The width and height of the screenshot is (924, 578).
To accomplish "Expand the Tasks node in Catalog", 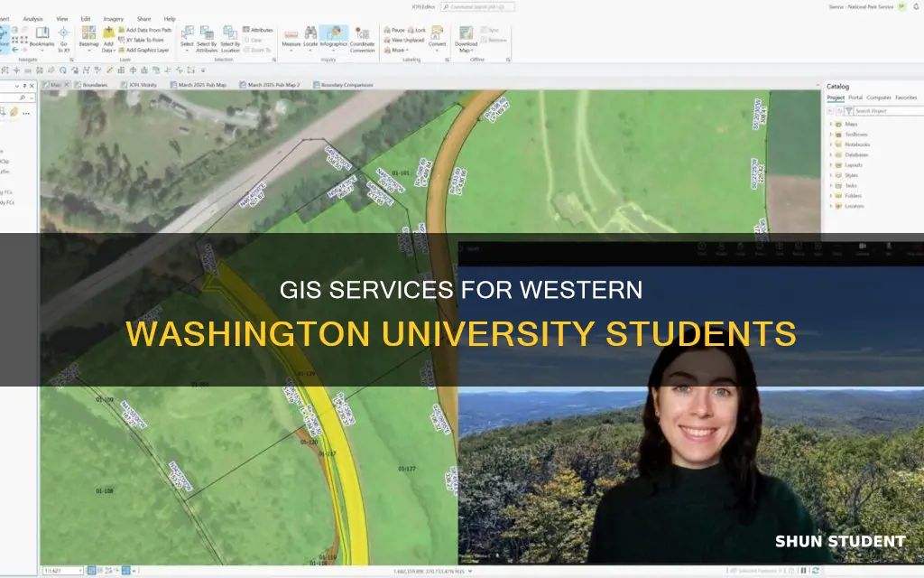I will pyautogui.click(x=831, y=185).
